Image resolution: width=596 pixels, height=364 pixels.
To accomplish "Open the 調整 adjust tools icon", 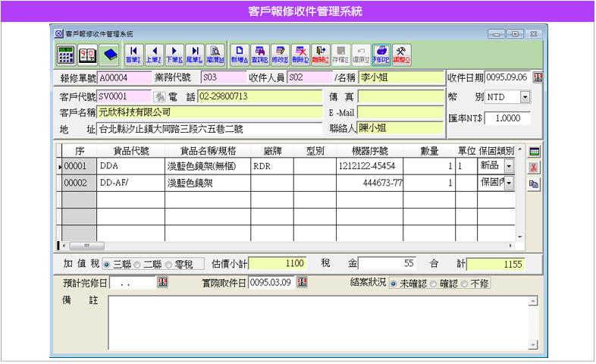I will pyautogui.click(x=403, y=54).
